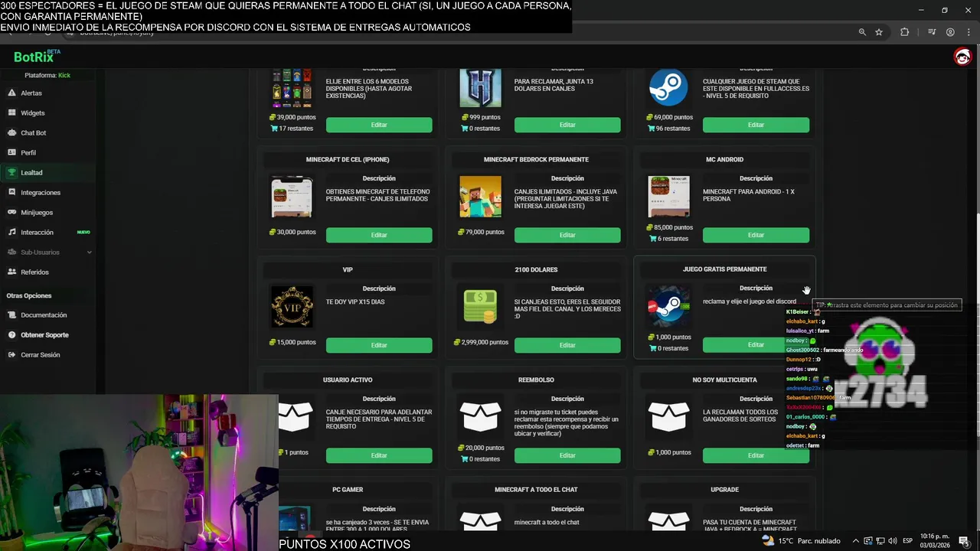
Task: Open Chat Bot in the sidebar
Action: pyautogui.click(x=47, y=132)
